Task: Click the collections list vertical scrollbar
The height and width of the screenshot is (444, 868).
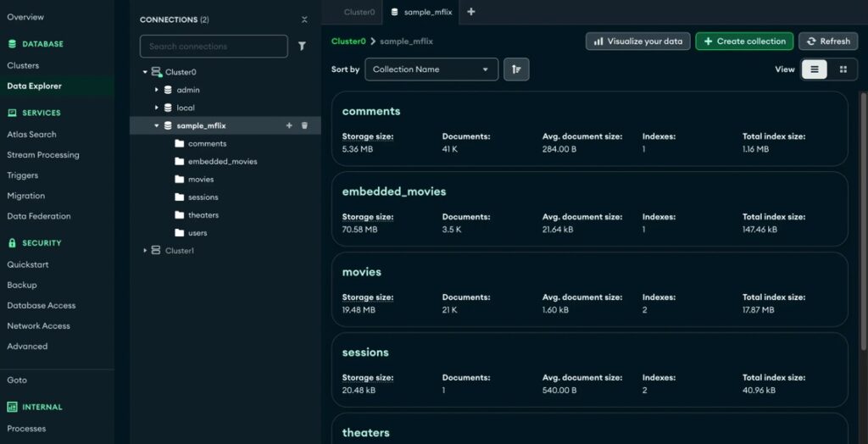Action: pyautogui.click(x=863, y=221)
